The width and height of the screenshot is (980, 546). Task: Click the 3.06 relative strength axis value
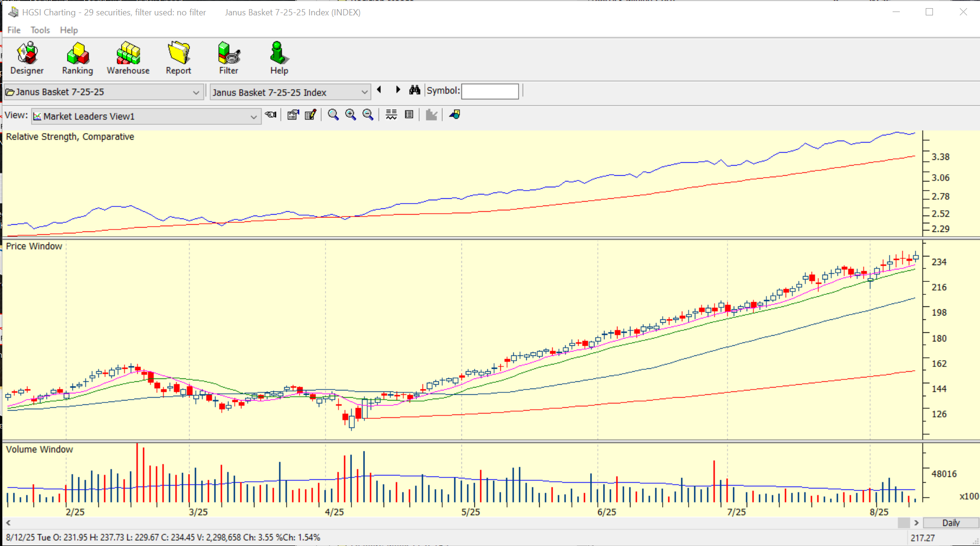coord(941,178)
